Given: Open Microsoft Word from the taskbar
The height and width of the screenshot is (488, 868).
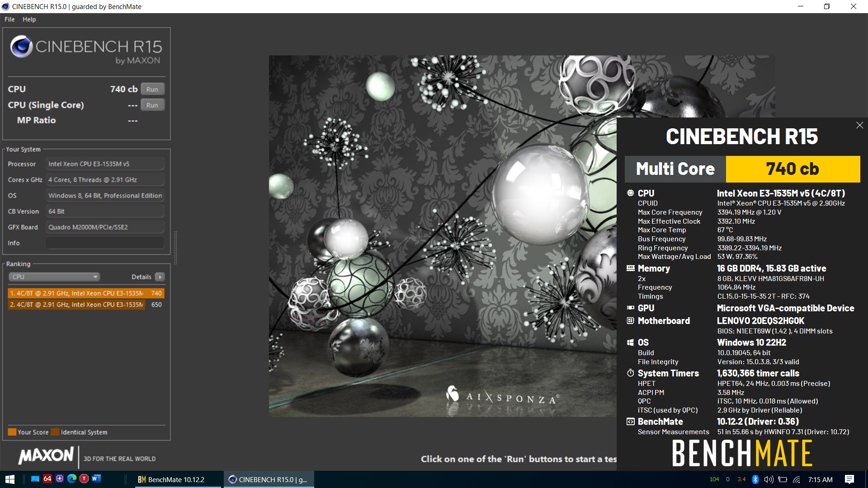Looking at the screenshot, I should coord(96,479).
